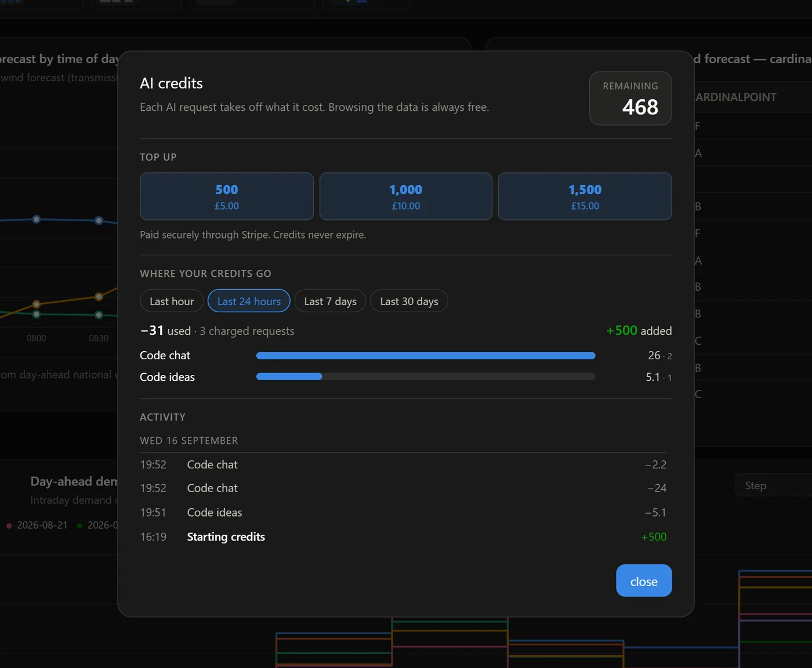Click the 'ACTIVITY' section label
This screenshot has width=812, height=668.
(162, 417)
